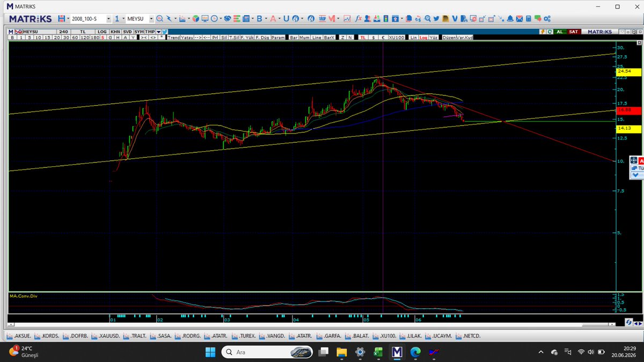
Task: Click the handshake icon in toolbar
Action: 228,19
